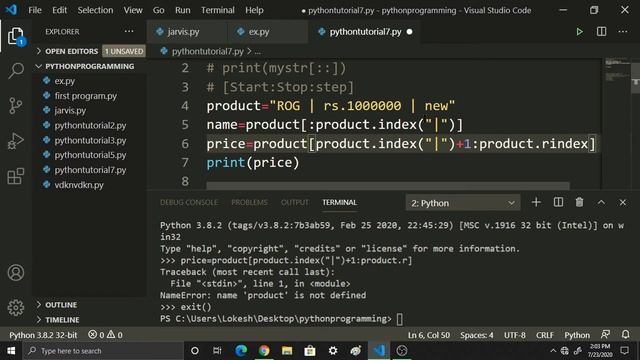The width and height of the screenshot is (640, 360).
Task: Open the terminal selector dropdown '2: Python'
Action: (463, 203)
